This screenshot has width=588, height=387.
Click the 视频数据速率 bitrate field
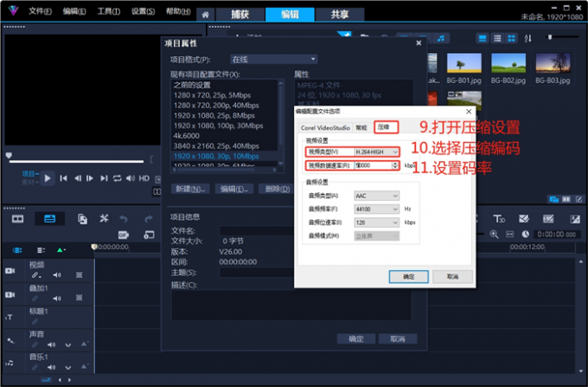(374, 165)
